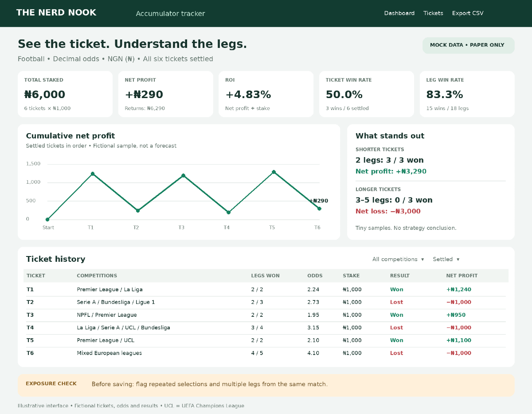Click the T1 data point on chart
Screen dimensions: 532x414
pos(93,173)
